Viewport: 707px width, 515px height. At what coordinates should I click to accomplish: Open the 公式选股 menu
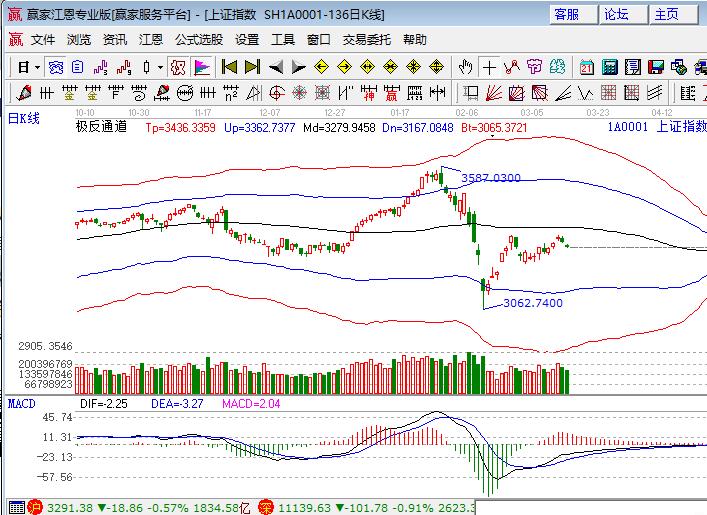(x=199, y=40)
